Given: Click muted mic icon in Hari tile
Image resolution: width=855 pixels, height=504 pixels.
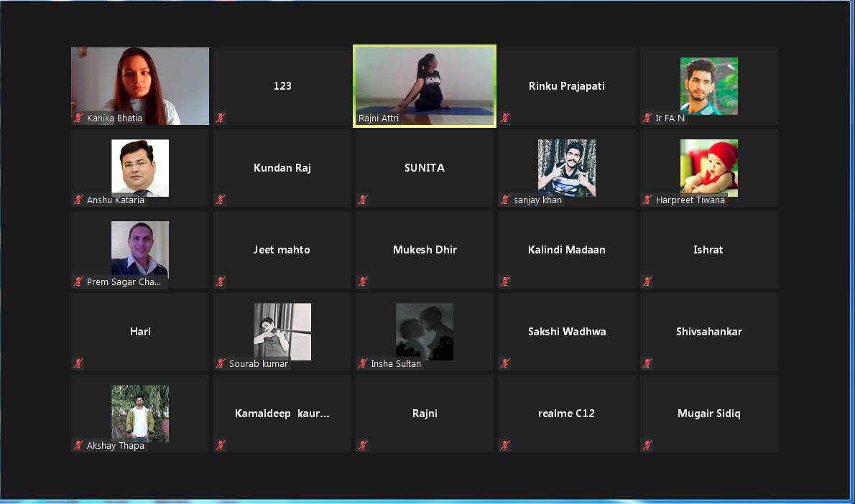Looking at the screenshot, I should [x=78, y=363].
